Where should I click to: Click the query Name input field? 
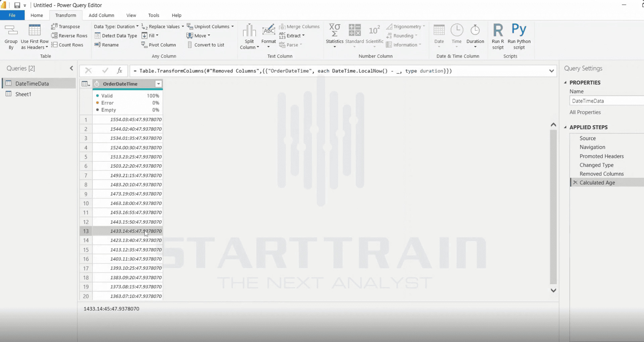pyautogui.click(x=607, y=101)
